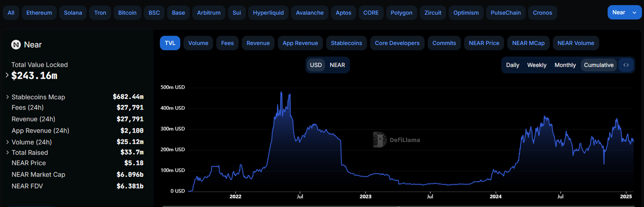Click the Fees (24h) label

coord(27,107)
